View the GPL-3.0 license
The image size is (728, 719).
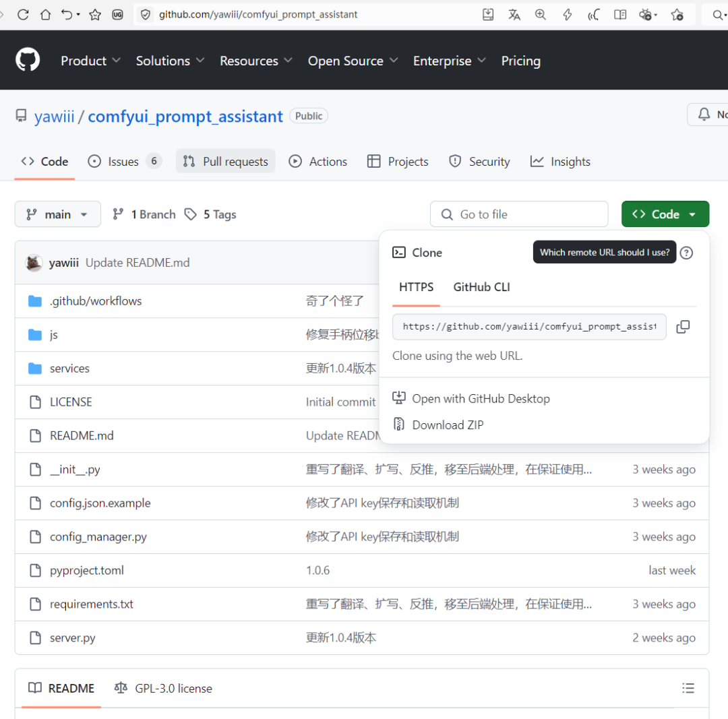pyautogui.click(x=171, y=688)
